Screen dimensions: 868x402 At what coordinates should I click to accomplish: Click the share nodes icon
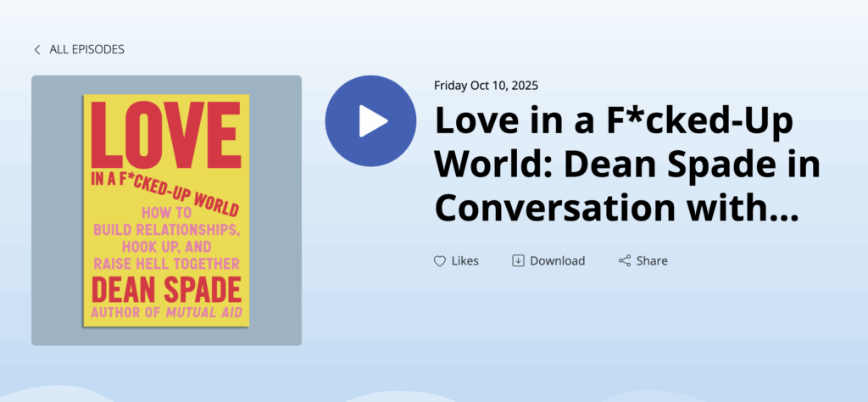(x=625, y=261)
